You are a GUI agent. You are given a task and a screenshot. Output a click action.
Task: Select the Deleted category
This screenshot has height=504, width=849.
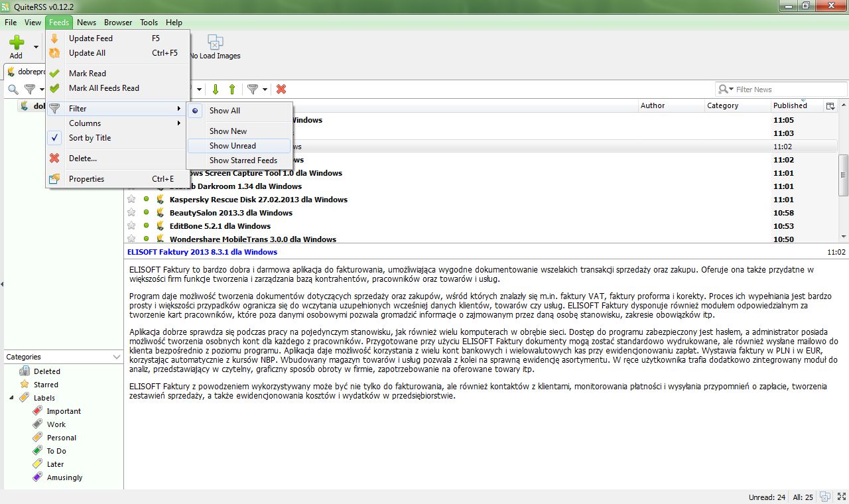coord(46,371)
